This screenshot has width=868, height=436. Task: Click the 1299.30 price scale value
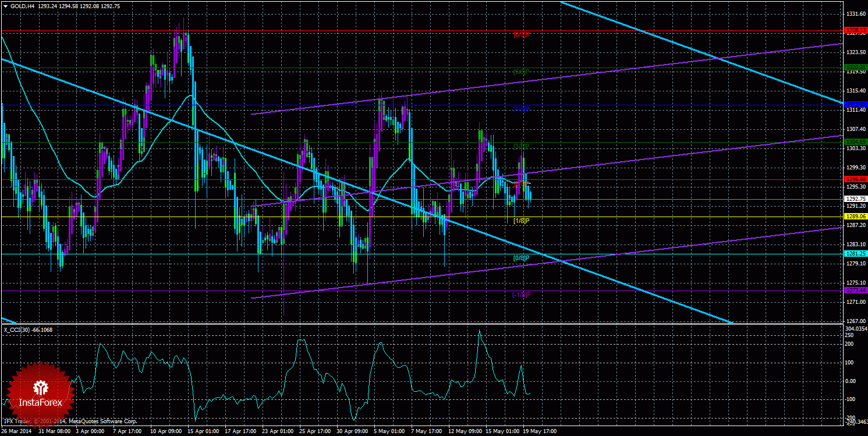pos(855,167)
